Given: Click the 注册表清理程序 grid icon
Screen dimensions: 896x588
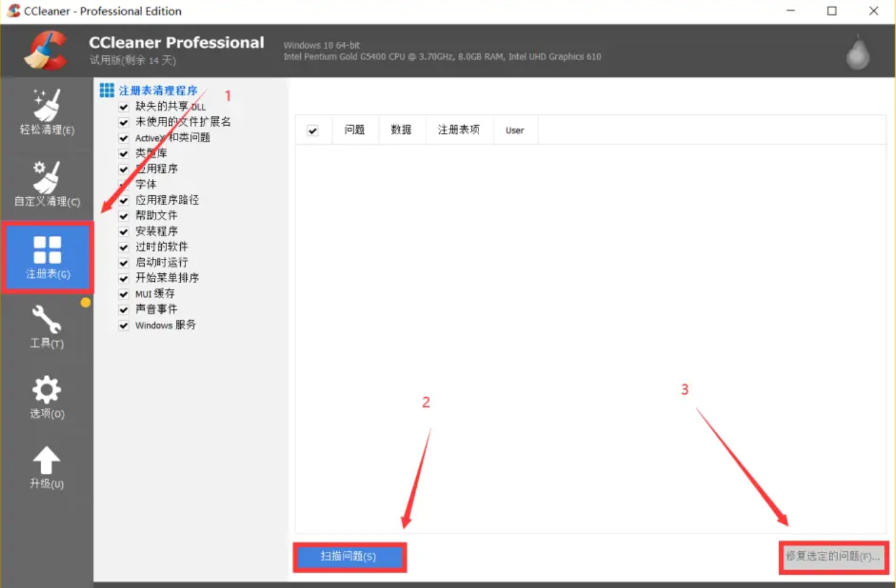Looking at the screenshot, I should click(x=106, y=90).
